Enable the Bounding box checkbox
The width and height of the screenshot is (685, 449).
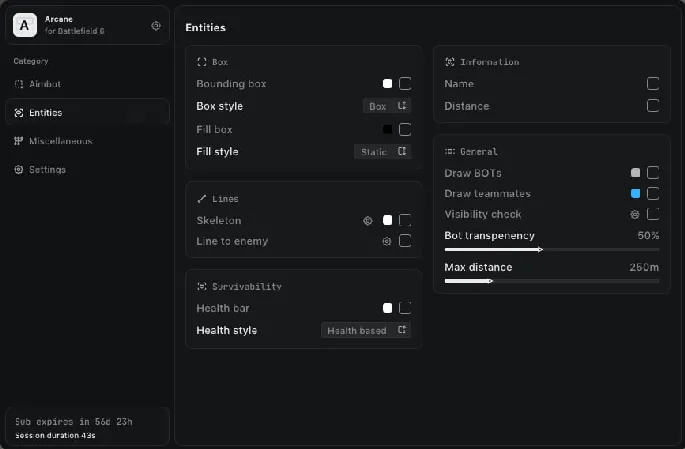click(x=405, y=84)
